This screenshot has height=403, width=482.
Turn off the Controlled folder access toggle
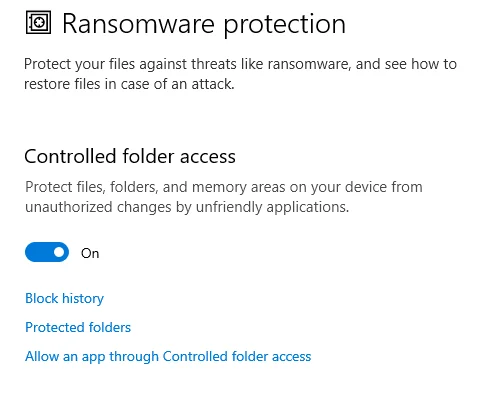pos(47,252)
